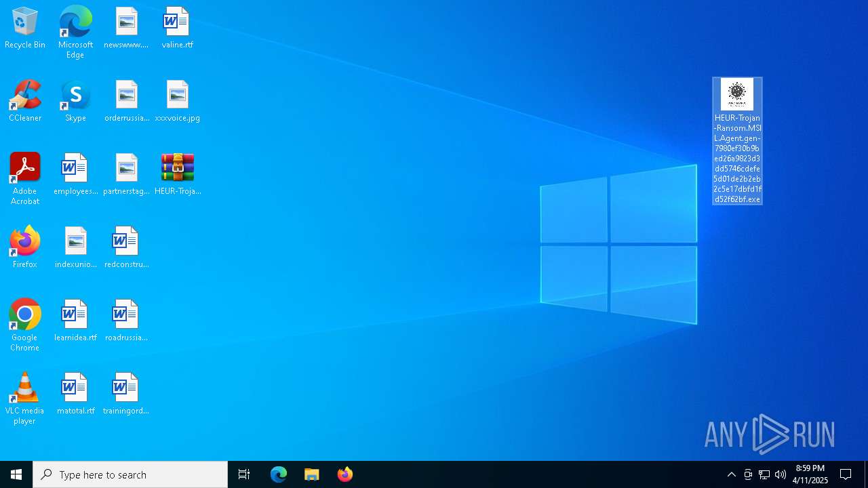Open File Explorer from the taskbar
Image resolution: width=868 pixels, height=488 pixels.
312,474
